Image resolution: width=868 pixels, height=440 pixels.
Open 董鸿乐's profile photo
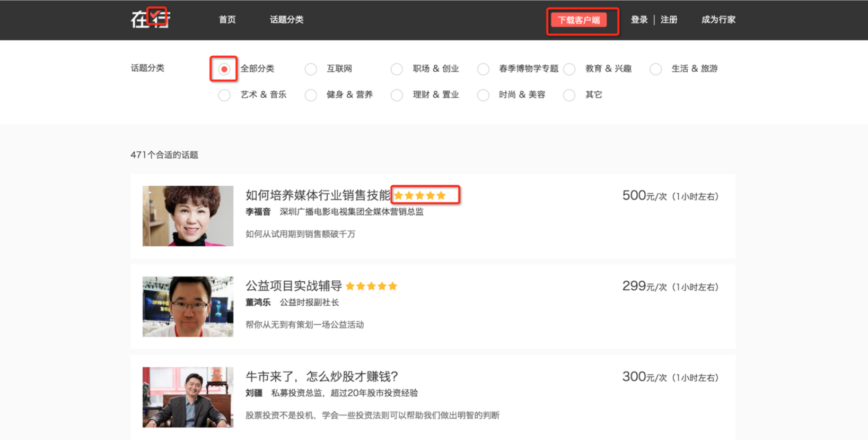[x=188, y=306]
